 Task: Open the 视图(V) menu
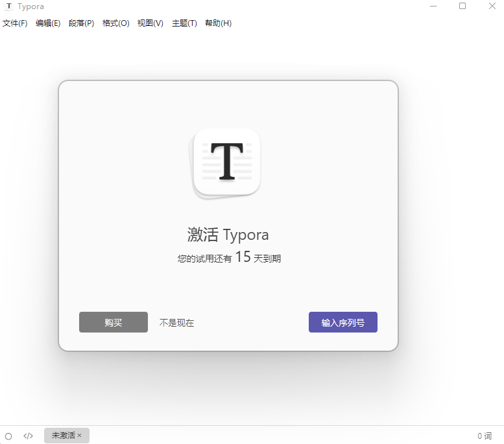150,23
